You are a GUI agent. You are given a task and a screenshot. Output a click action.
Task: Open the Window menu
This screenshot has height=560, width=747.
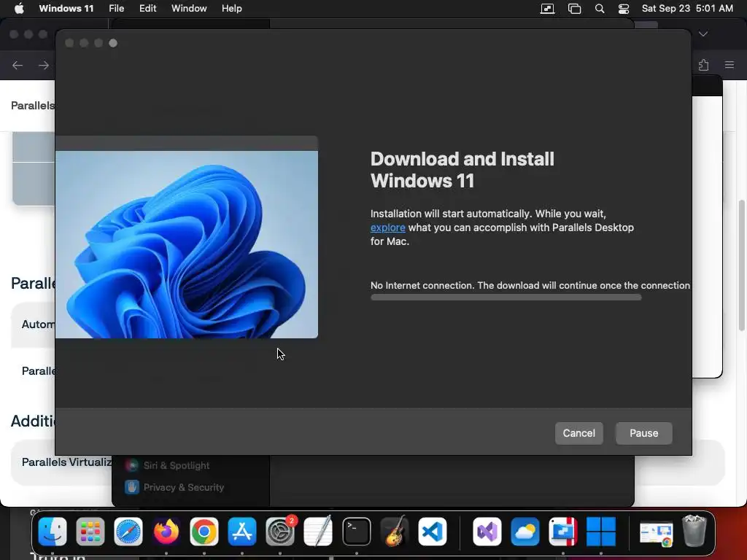click(189, 9)
